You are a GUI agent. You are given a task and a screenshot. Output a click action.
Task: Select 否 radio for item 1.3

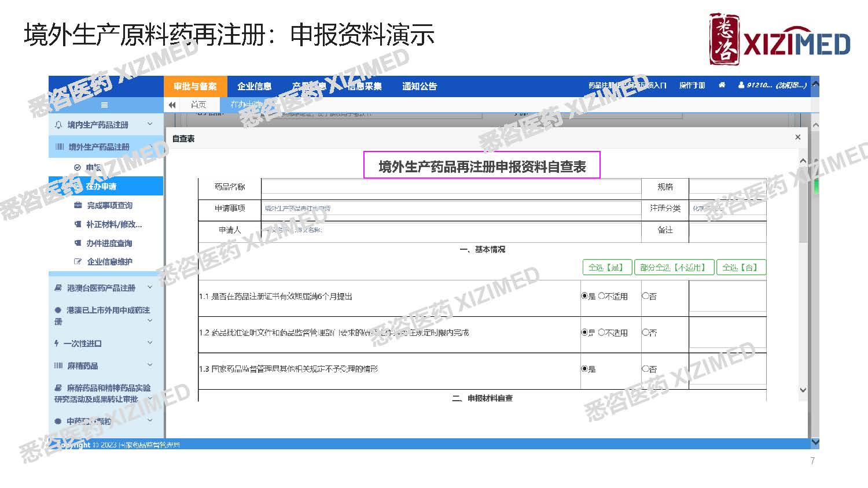click(645, 369)
